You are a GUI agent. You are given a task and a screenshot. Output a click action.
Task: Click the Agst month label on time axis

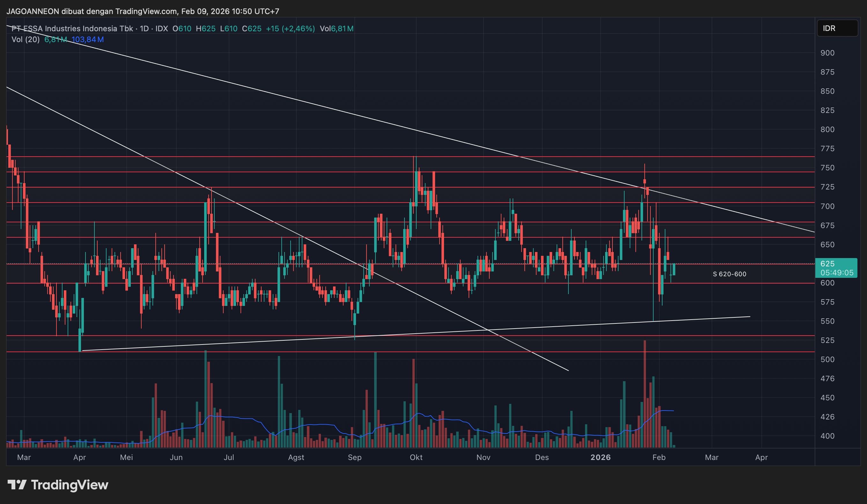point(296,457)
